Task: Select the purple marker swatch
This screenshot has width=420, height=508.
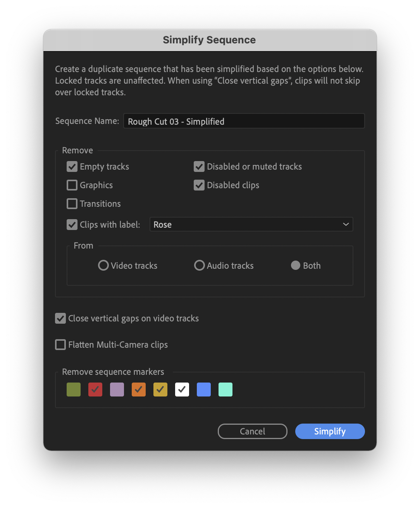Action: click(117, 390)
